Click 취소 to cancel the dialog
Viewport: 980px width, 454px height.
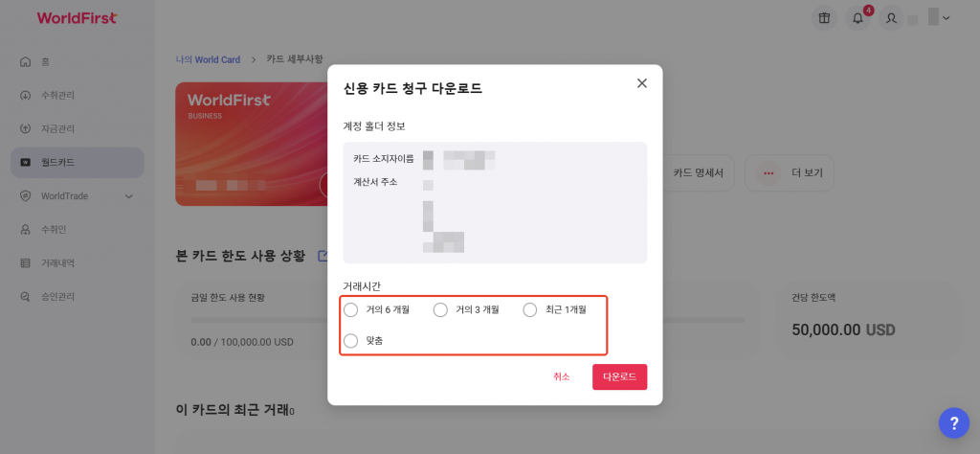561,377
